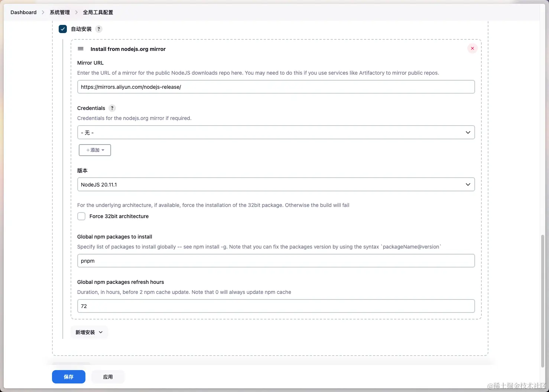Go to Dashboard breadcrumb

[x=23, y=12]
